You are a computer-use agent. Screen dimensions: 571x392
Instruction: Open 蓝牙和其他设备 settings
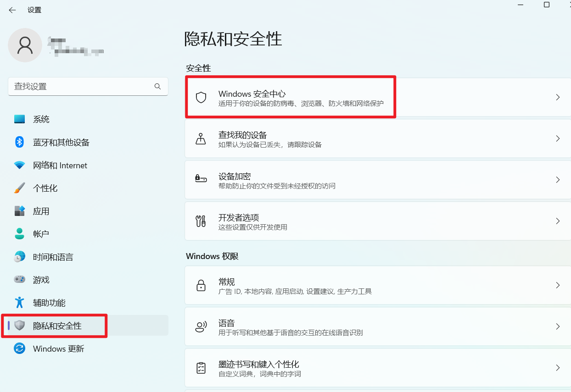coord(19,142)
